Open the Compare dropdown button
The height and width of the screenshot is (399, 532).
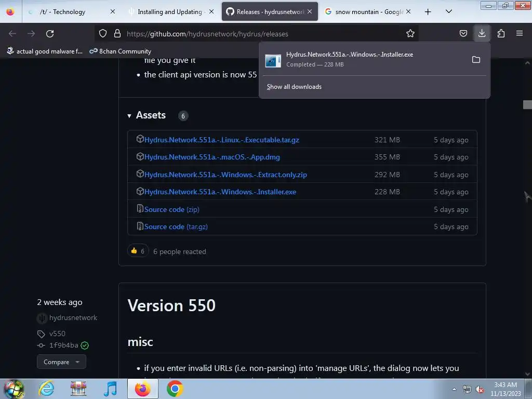(61, 362)
